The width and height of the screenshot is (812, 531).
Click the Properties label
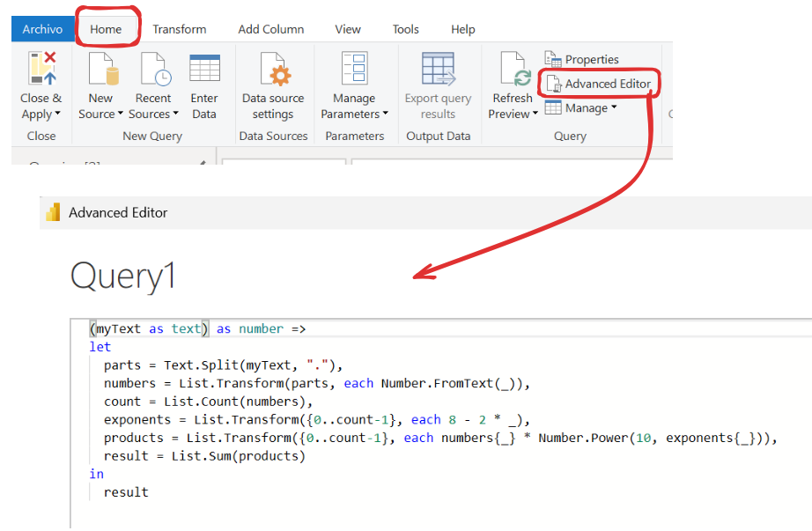coord(592,60)
